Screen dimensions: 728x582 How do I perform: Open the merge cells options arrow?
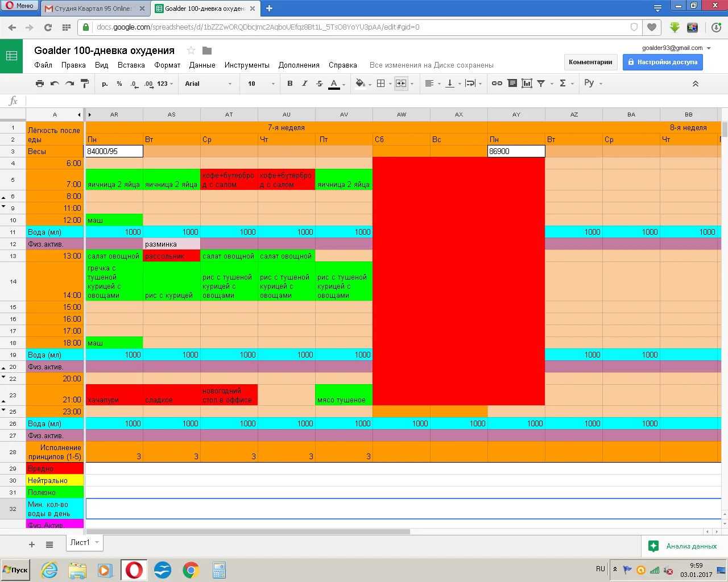point(412,84)
